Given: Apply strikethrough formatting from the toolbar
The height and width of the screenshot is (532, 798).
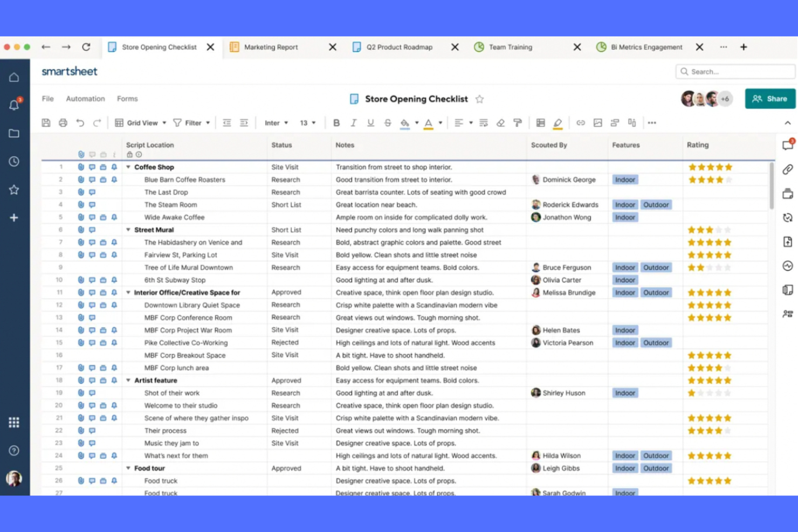Looking at the screenshot, I should coord(388,122).
